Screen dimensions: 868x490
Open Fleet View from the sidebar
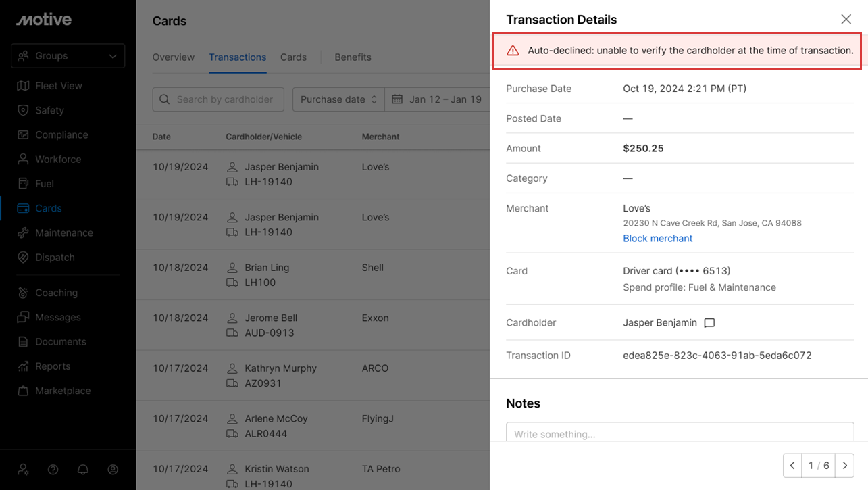(58, 86)
